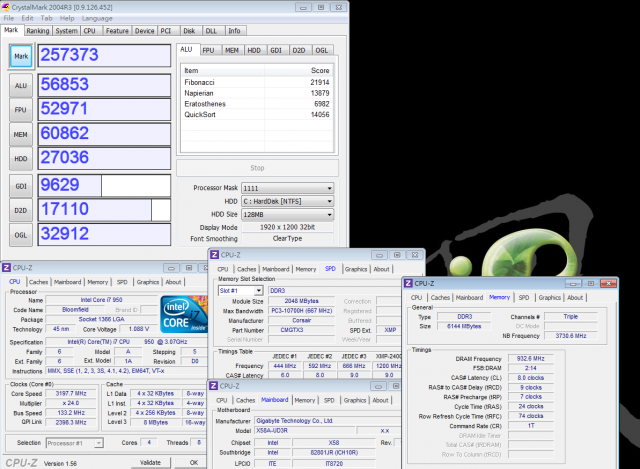Click the Gigabyte Technology manufacturer field
Image resolution: width=640 pixels, height=469 pixels.
coord(328,421)
